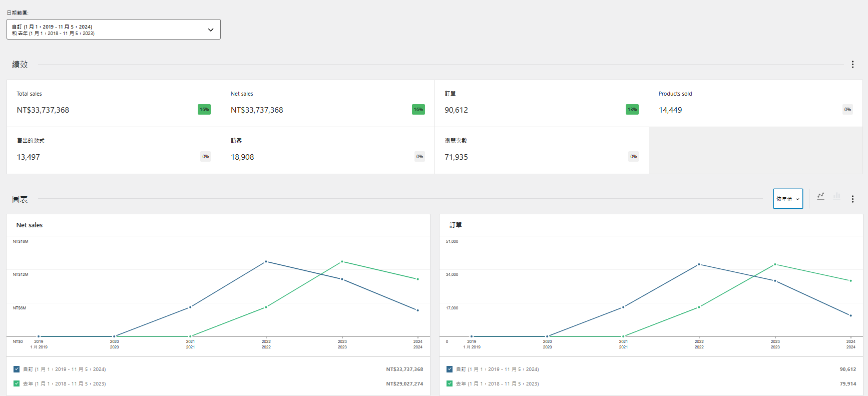Select the 訪客 card showing 18,908
Viewport: 868px width, 396px height.
327,151
